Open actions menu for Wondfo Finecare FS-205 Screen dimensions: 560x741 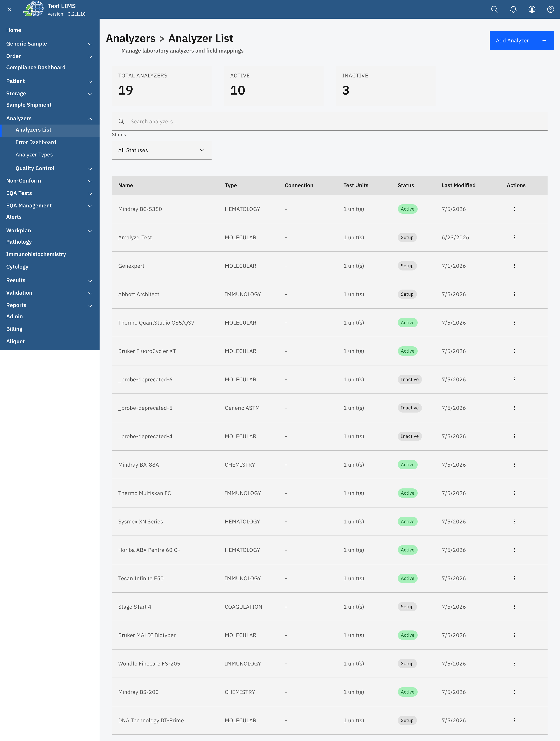514,664
